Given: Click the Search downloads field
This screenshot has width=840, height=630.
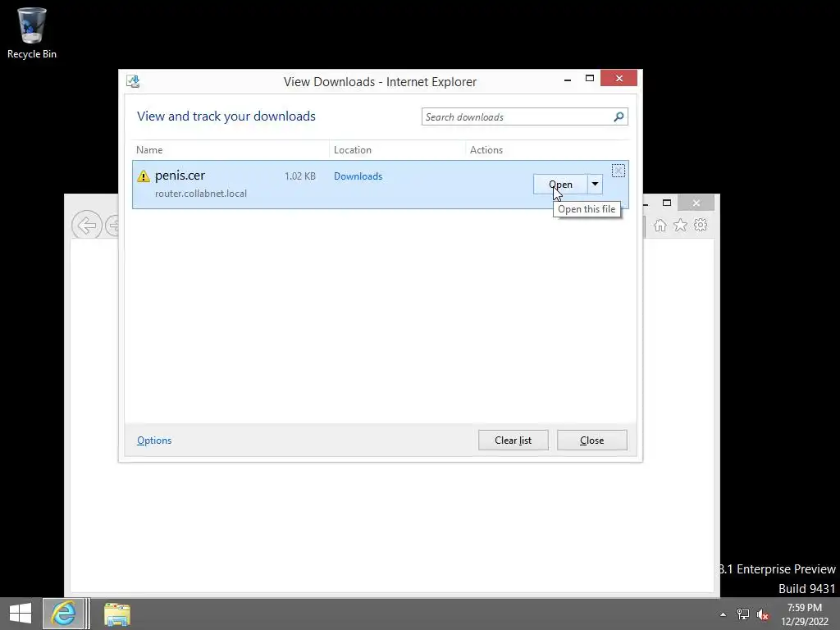Looking at the screenshot, I should [517, 116].
